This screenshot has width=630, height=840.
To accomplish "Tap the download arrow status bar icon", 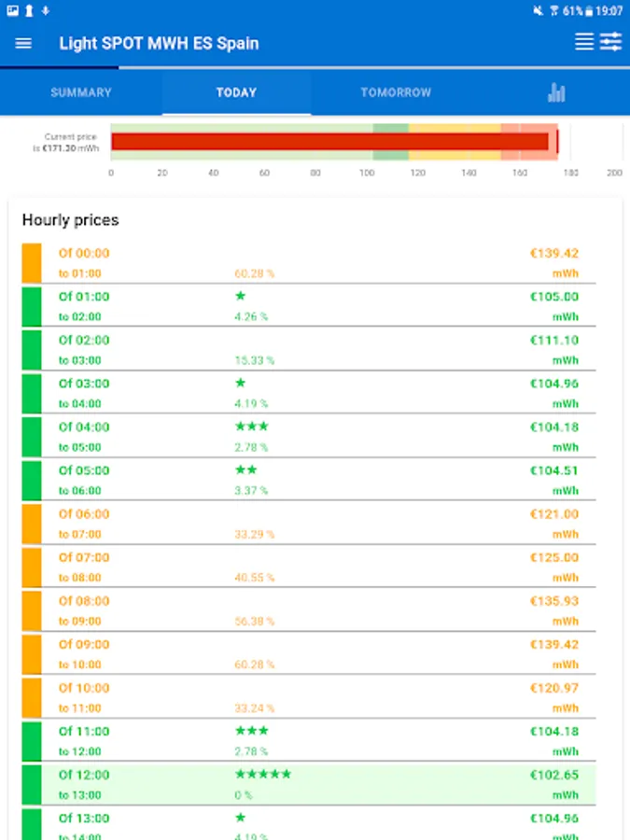I will click(46, 10).
